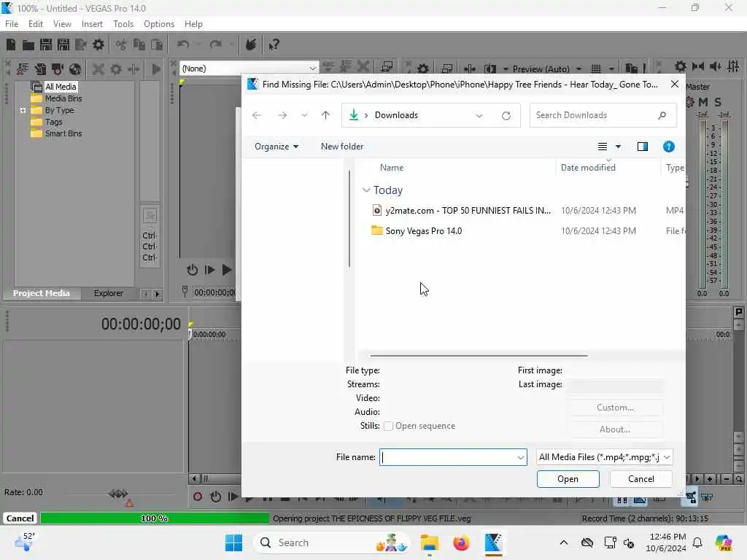Viewport: 747px width, 560px height.
Task: Click the What's This help cursor icon
Action: (274, 44)
